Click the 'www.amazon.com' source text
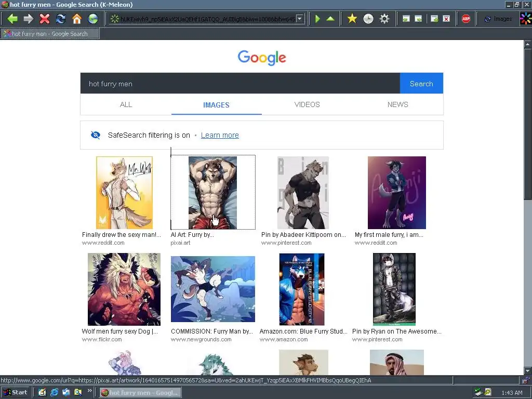 (284, 339)
